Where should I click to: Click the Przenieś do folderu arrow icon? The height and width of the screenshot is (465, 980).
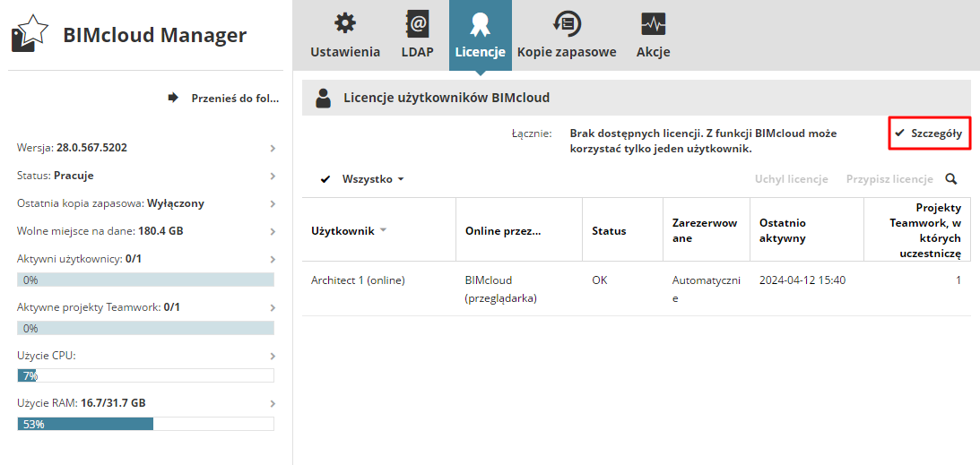(173, 98)
